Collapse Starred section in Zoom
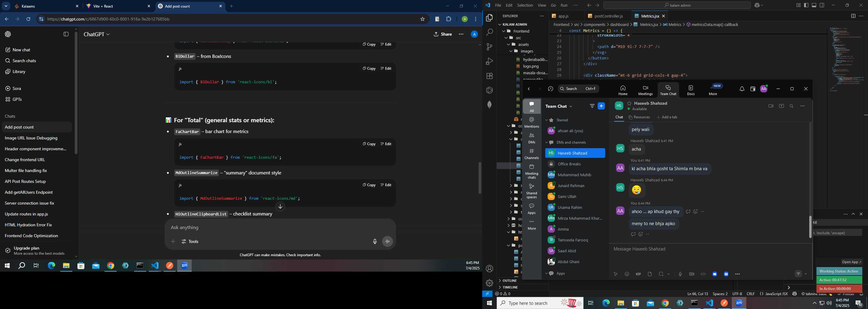Viewport: 868px width, 309px height. [546, 120]
